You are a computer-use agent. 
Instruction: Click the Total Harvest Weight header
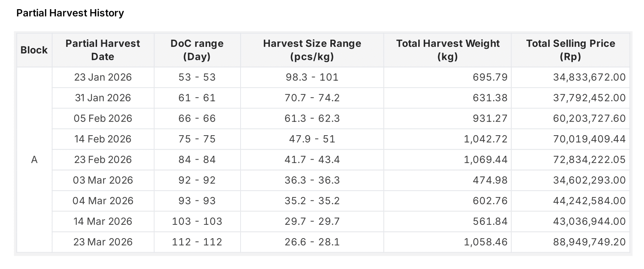447,50
